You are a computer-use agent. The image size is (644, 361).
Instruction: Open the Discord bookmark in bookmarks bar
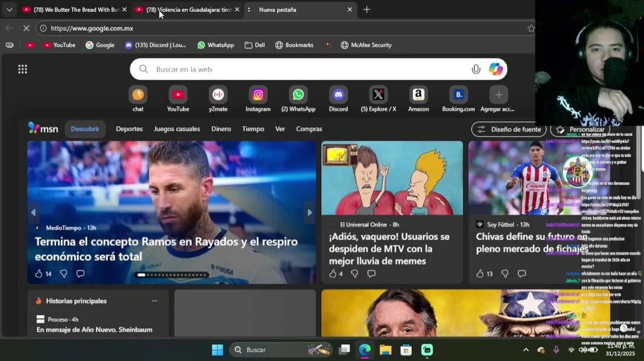click(155, 45)
